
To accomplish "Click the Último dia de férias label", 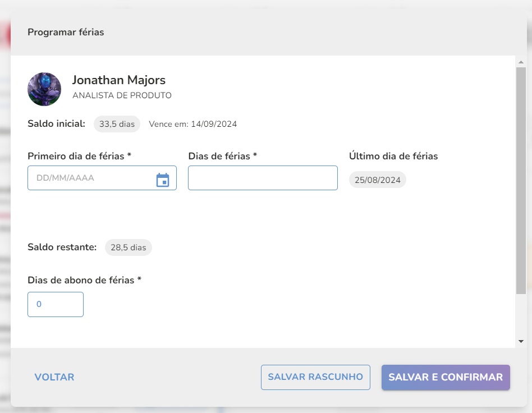I will coord(393,156).
